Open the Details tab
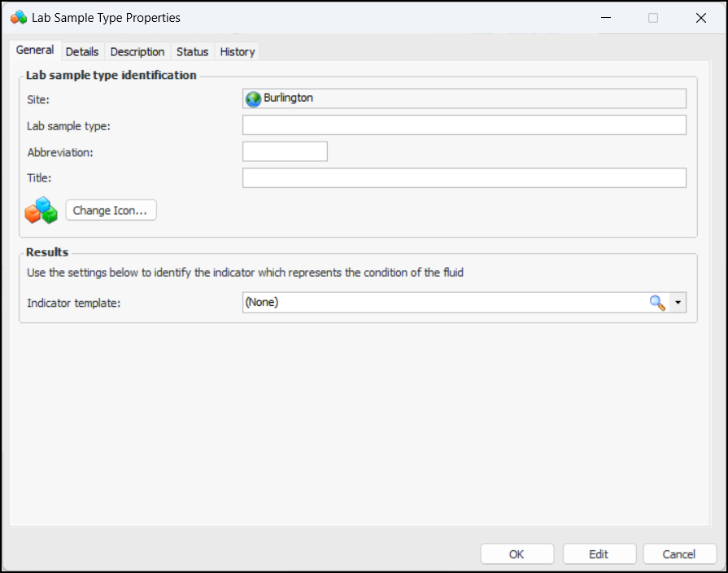 pyautogui.click(x=82, y=51)
